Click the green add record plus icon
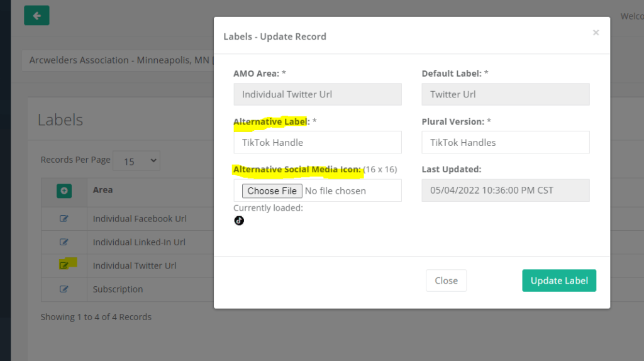Viewport: 644px width, 361px height. [64, 190]
